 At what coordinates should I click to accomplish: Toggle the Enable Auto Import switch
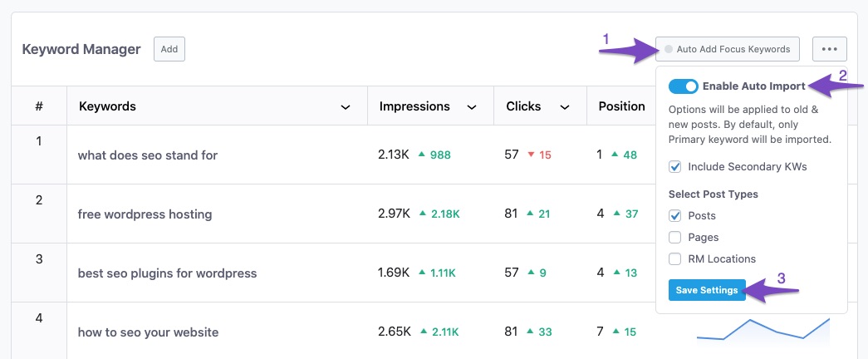tap(683, 86)
